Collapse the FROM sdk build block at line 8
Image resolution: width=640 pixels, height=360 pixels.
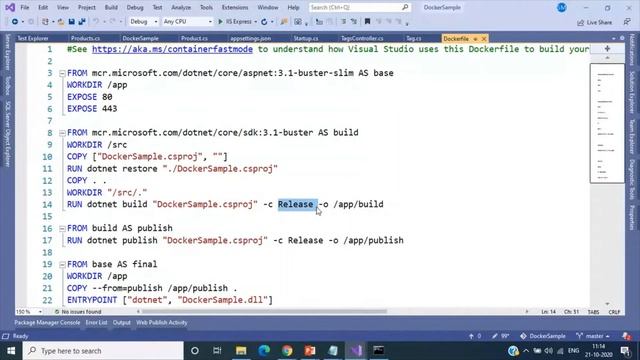(x=62, y=133)
